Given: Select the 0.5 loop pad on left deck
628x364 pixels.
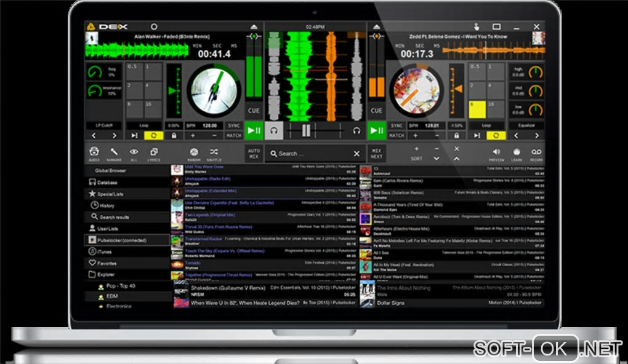Looking at the screenshot, I should click(x=135, y=71).
